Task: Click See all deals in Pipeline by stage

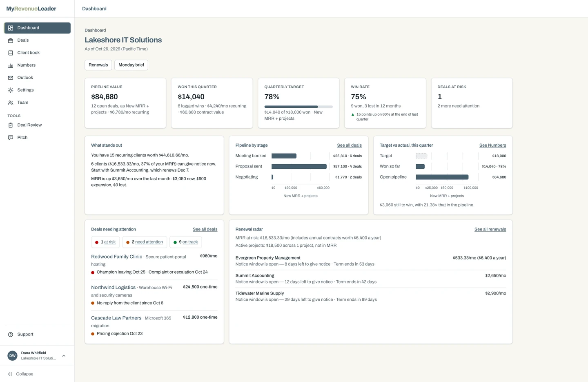Action: pyautogui.click(x=350, y=145)
